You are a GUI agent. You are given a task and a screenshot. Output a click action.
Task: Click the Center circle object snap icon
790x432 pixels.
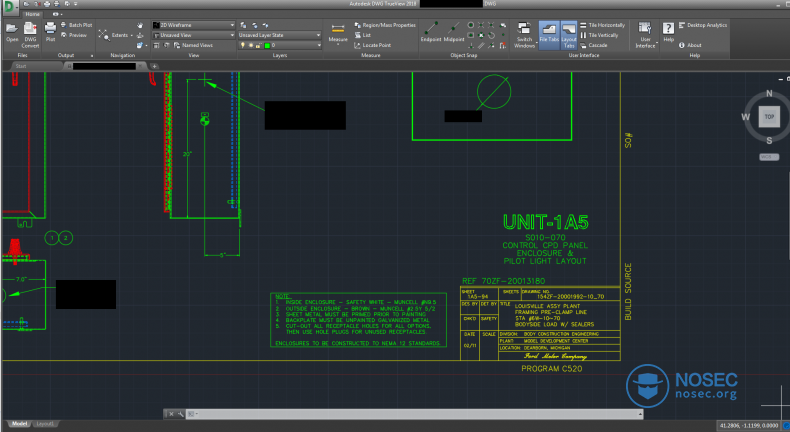coord(470,25)
